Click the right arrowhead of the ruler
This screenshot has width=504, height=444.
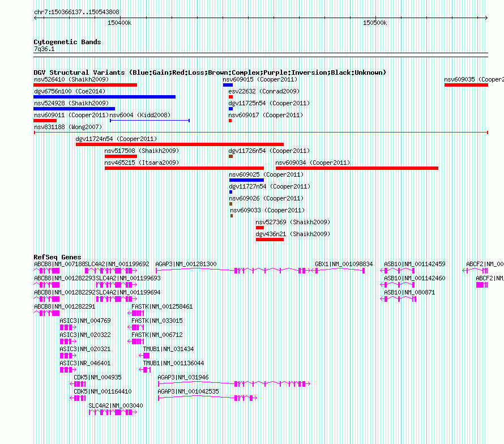coord(486,18)
